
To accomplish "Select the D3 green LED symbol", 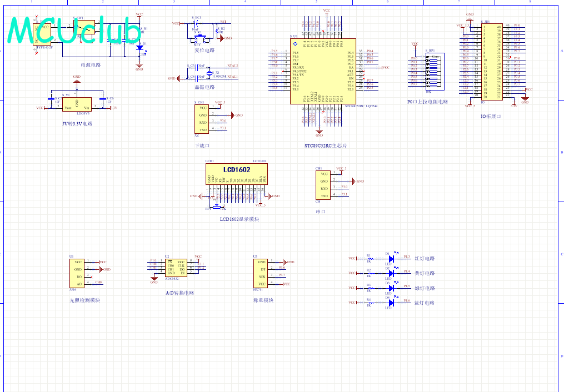I will coord(392,288).
